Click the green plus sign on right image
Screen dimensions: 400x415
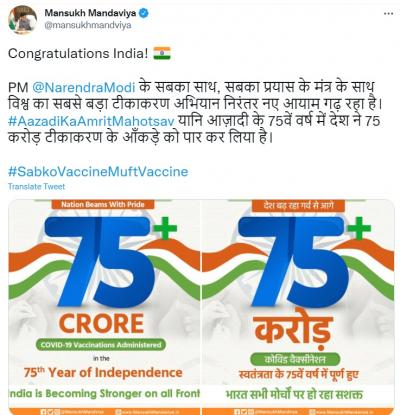(360, 228)
